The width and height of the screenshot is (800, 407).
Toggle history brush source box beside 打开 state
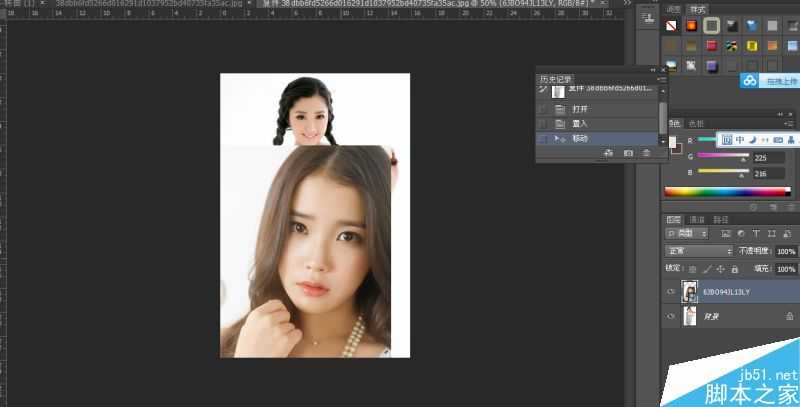pyautogui.click(x=543, y=109)
